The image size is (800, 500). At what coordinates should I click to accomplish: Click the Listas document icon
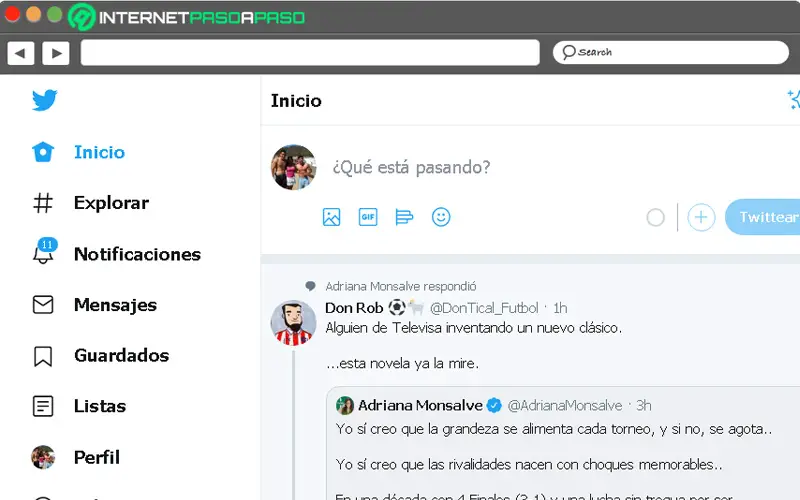click(x=43, y=407)
